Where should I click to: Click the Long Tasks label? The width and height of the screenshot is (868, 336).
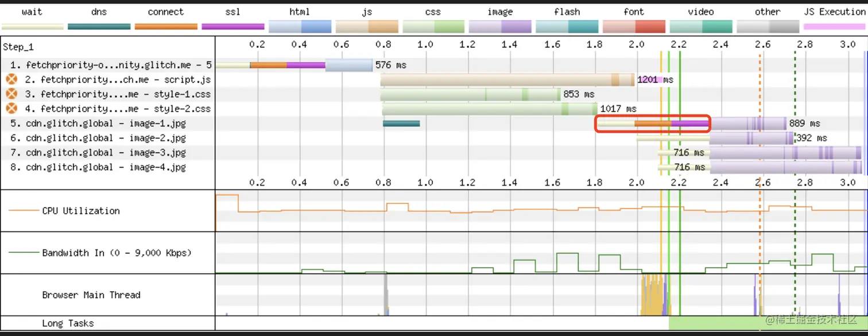68,323
